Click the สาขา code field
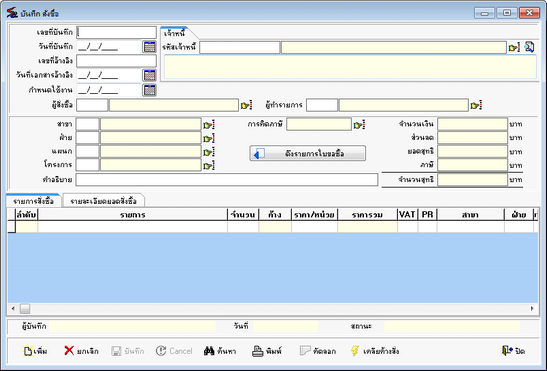Screen dimensions: 547x371 click(x=88, y=124)
